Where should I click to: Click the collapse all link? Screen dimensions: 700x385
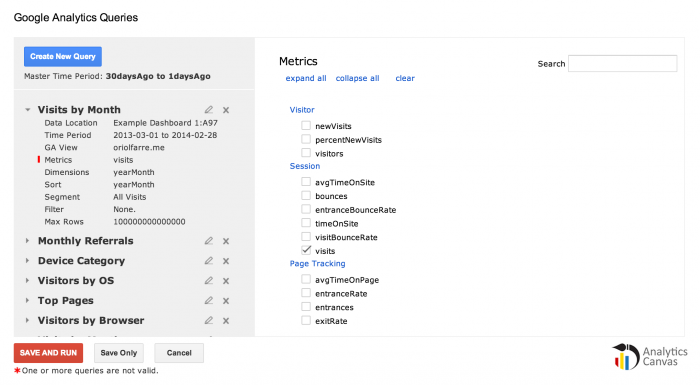click(358, 78)
